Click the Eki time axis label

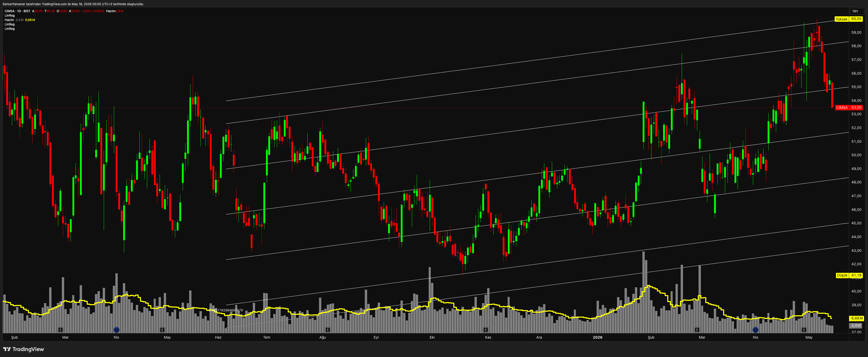tap(432, 337)
